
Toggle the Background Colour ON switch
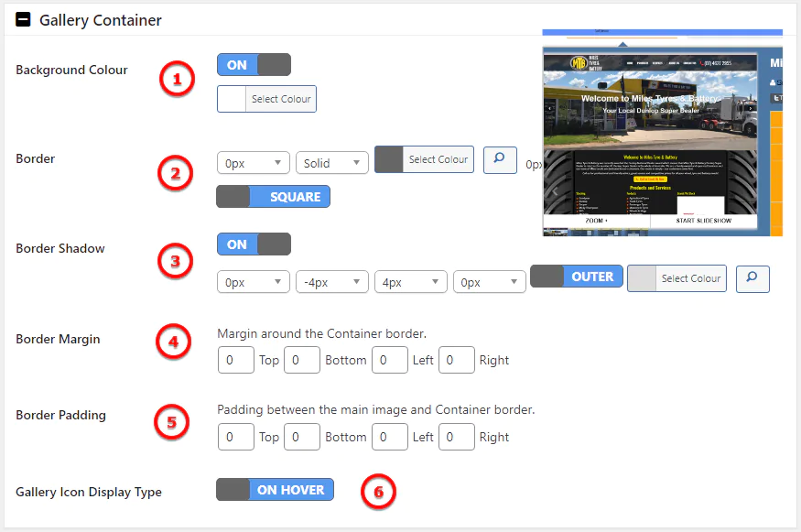click(x=254, y=65)
